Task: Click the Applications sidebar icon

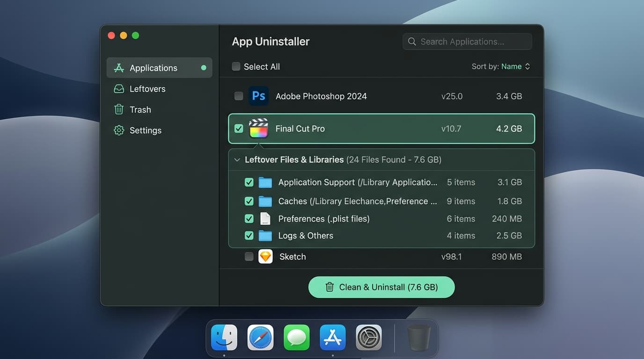Action: [x=119, y=68]
